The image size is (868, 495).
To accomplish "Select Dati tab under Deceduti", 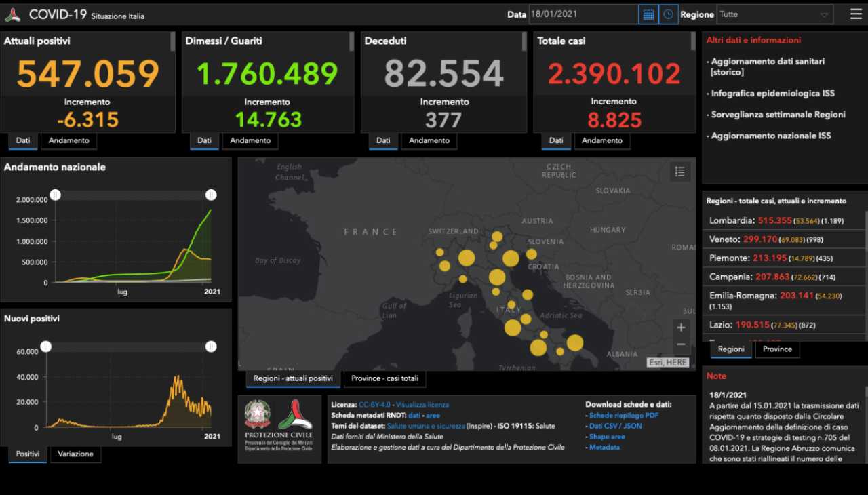I will click(383, 140).
